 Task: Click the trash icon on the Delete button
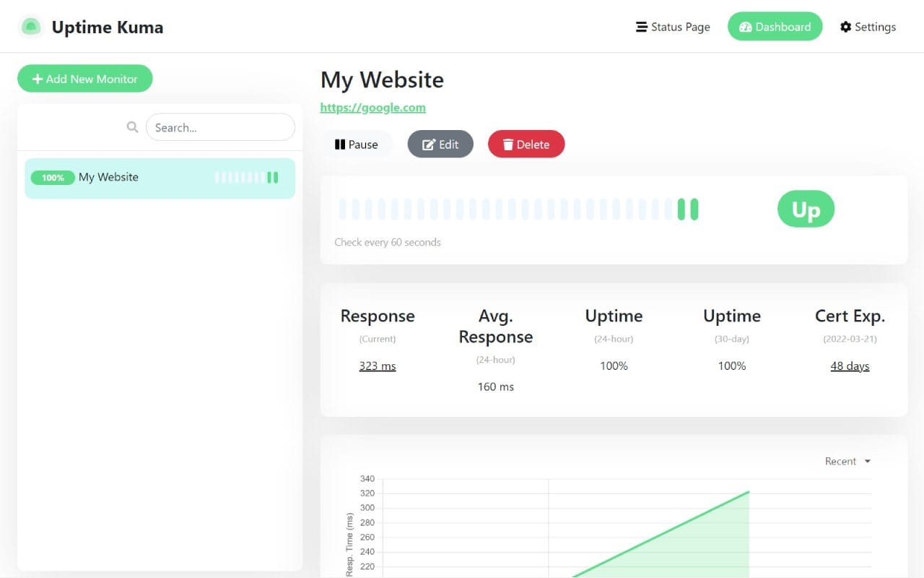(507, 144)
